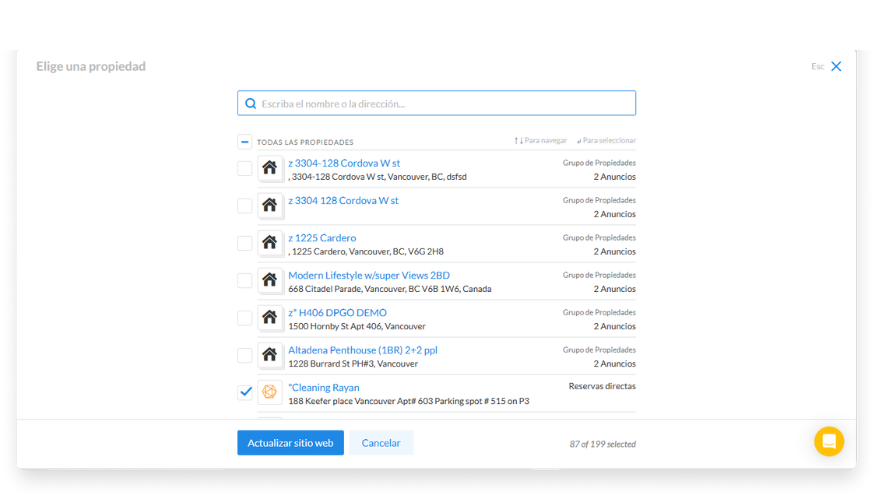Image resolution: width=875 pixels, height=500 pixels.
Task: Click the magnifier icon in search field
Action: 251,104
